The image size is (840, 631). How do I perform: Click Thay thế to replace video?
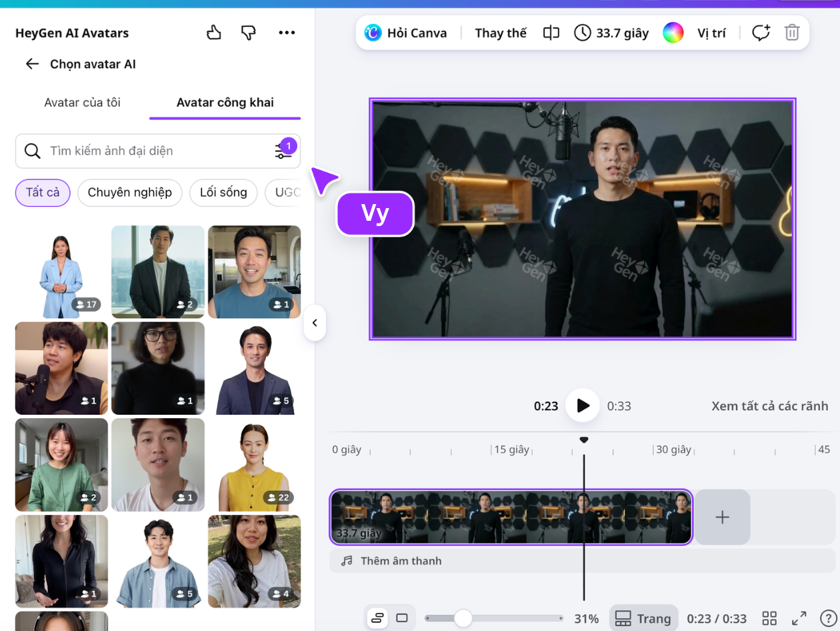pos(501,33)
